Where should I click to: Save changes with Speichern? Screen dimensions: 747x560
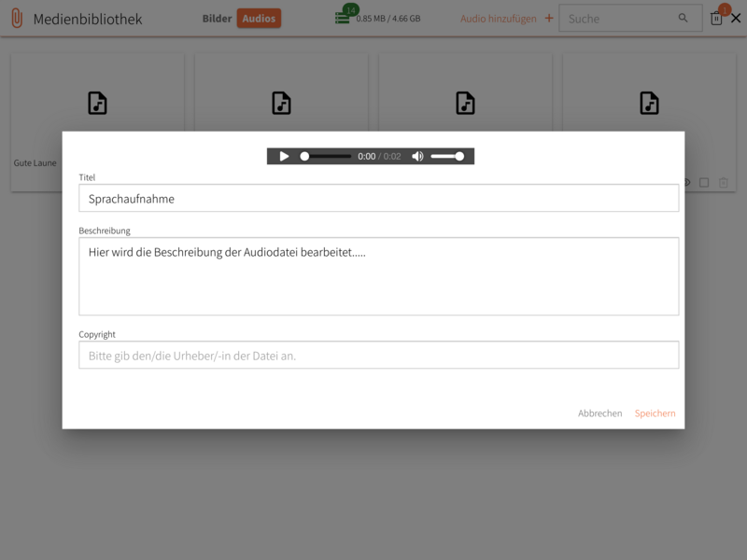pos(655,413)
